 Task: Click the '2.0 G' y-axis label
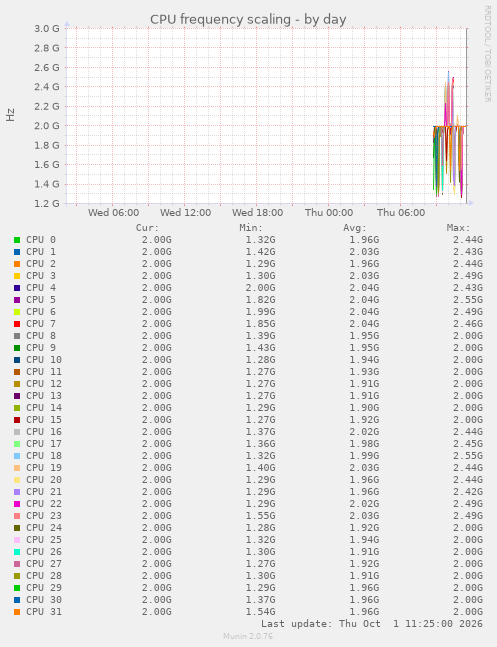[47, 126]
